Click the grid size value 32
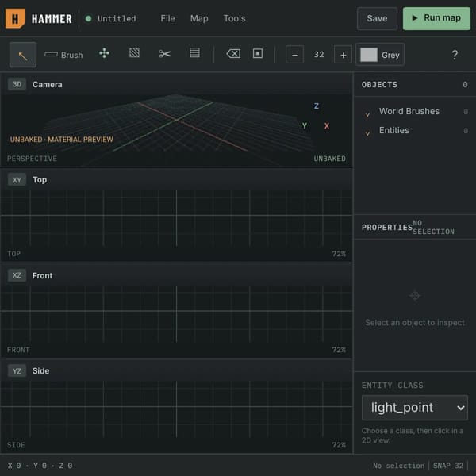 (x=319, y=55)
